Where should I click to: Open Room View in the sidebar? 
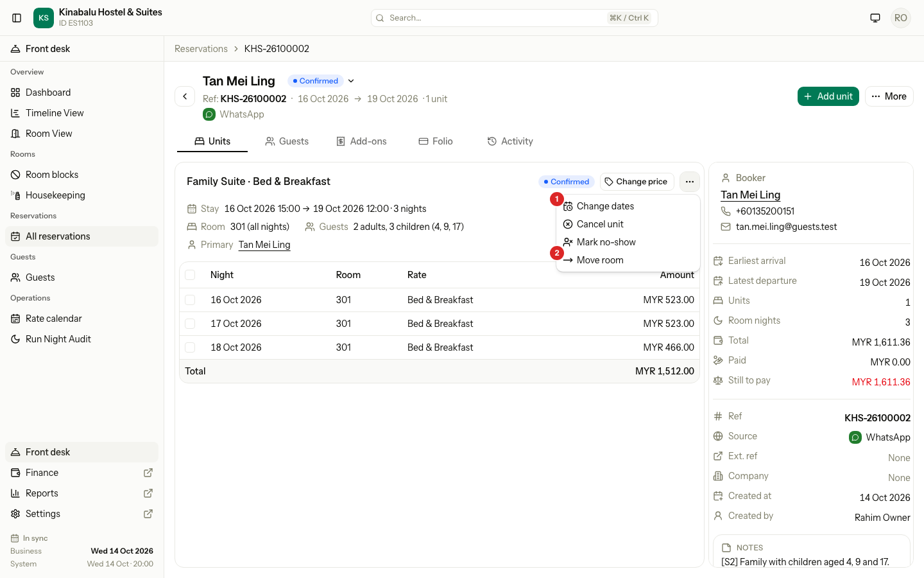81,134
